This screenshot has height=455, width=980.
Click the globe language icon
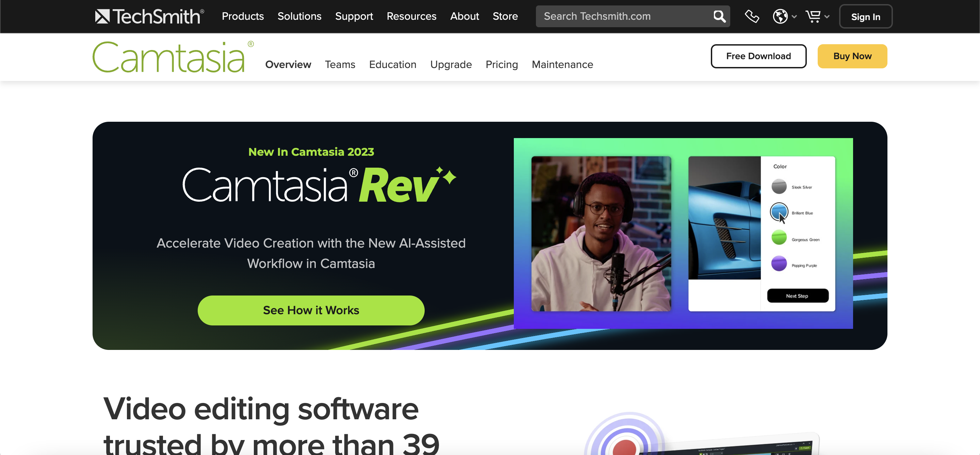780,16
